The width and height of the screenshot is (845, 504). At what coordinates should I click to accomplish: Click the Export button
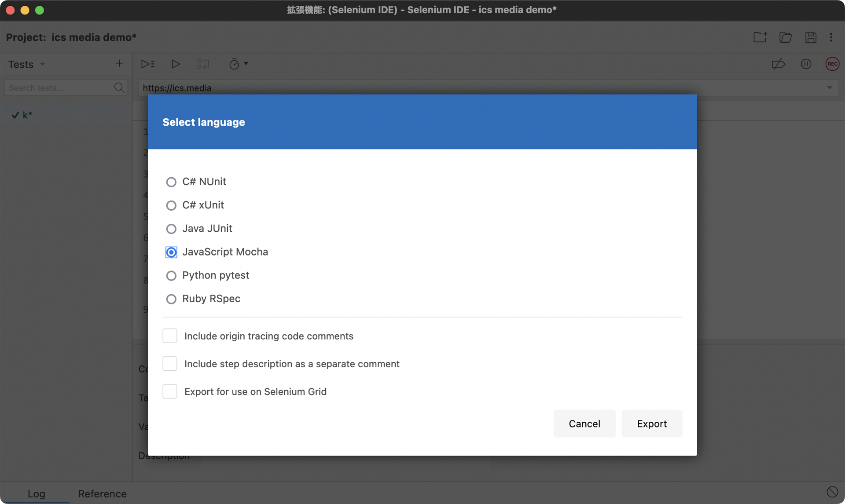(x=652, y=424)
